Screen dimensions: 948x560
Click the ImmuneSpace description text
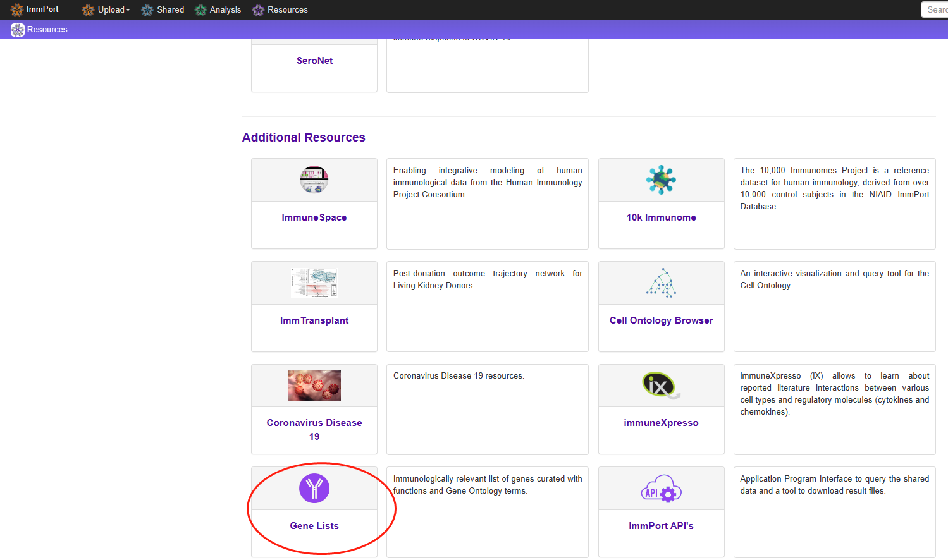point(488,182)
